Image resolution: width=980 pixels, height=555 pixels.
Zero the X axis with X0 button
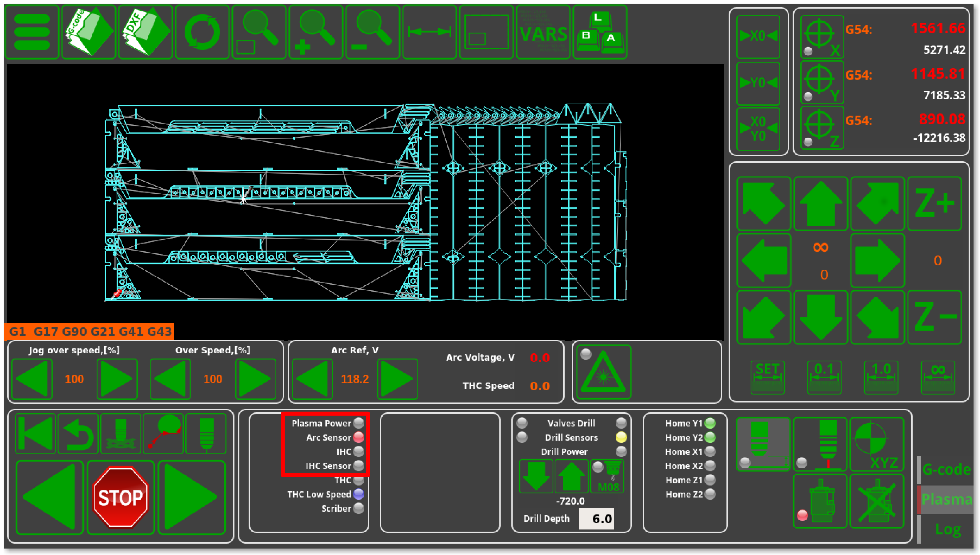[x=758, y=36]
